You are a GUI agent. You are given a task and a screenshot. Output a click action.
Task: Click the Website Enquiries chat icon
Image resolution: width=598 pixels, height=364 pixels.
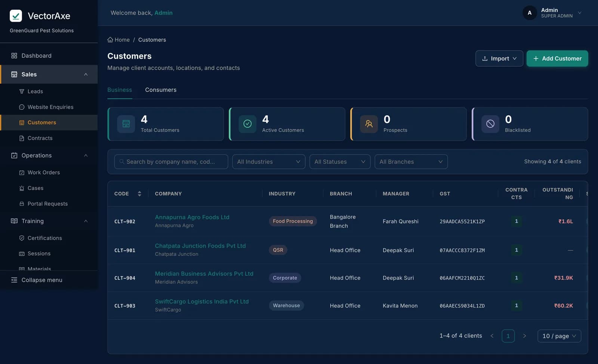22,107
